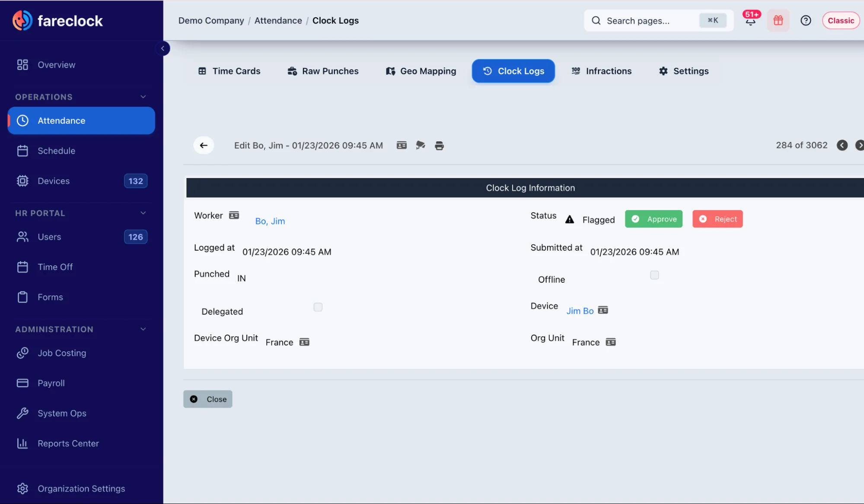864x504 pixels.
Task: Click the fareclock logo
Action: (57, 21)
